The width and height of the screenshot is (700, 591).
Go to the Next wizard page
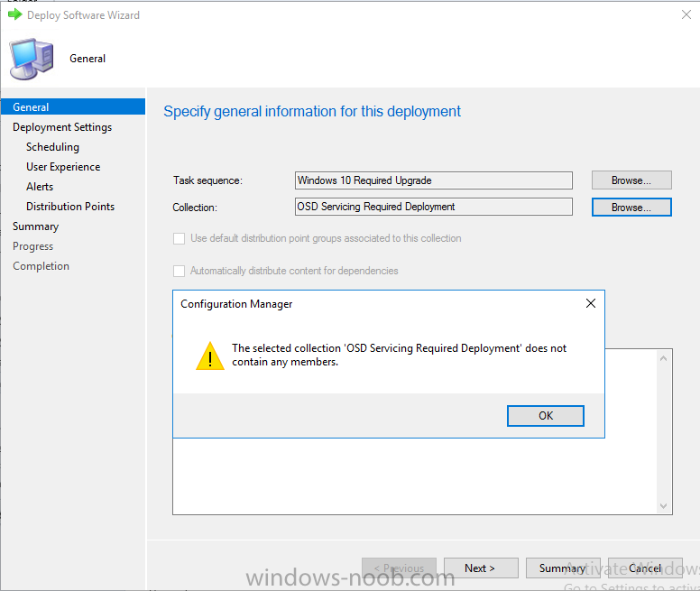[481, 568]
